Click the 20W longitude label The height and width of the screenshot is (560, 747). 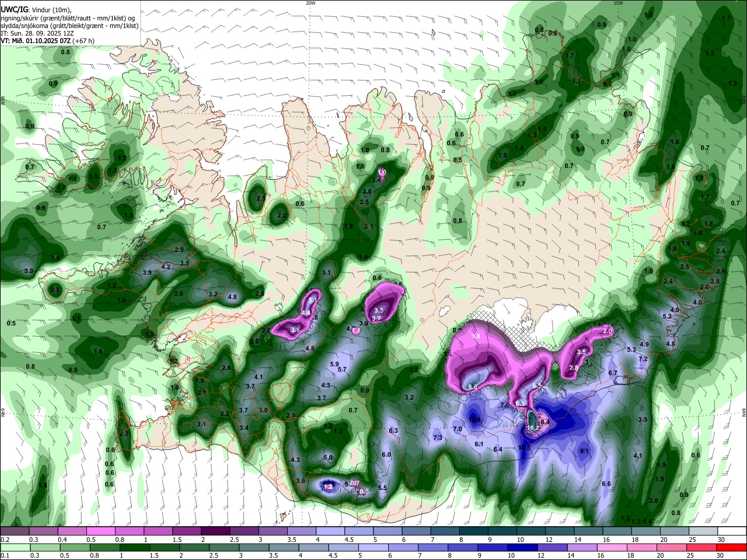click(310, 3)
